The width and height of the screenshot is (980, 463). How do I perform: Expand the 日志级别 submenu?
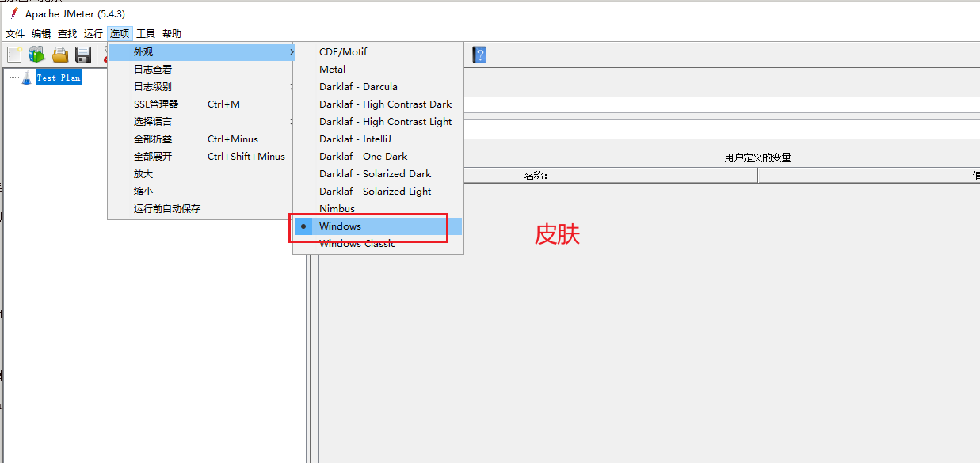coord(201,87)
